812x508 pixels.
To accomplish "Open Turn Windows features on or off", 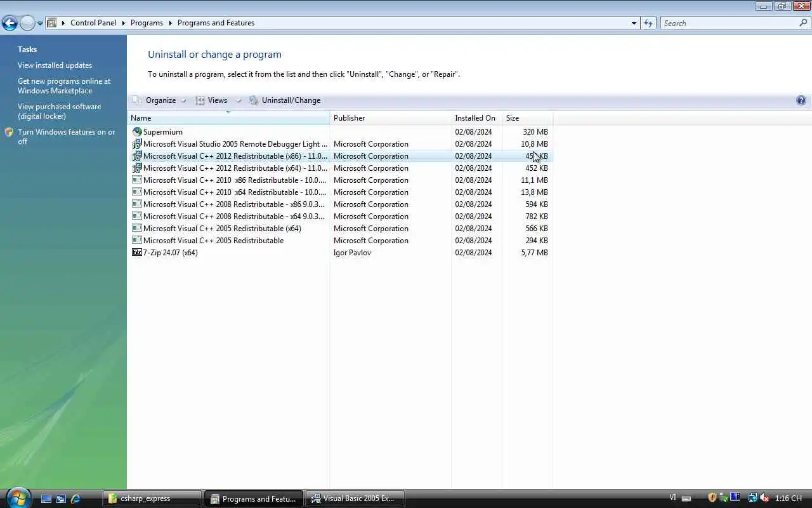I will [67, 137].
